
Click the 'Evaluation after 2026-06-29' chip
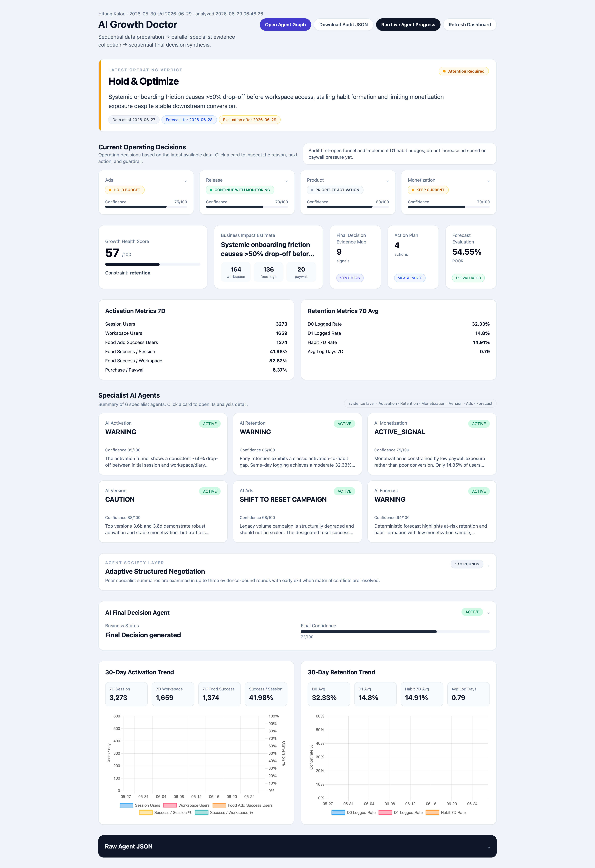click(x=249, y=120)
